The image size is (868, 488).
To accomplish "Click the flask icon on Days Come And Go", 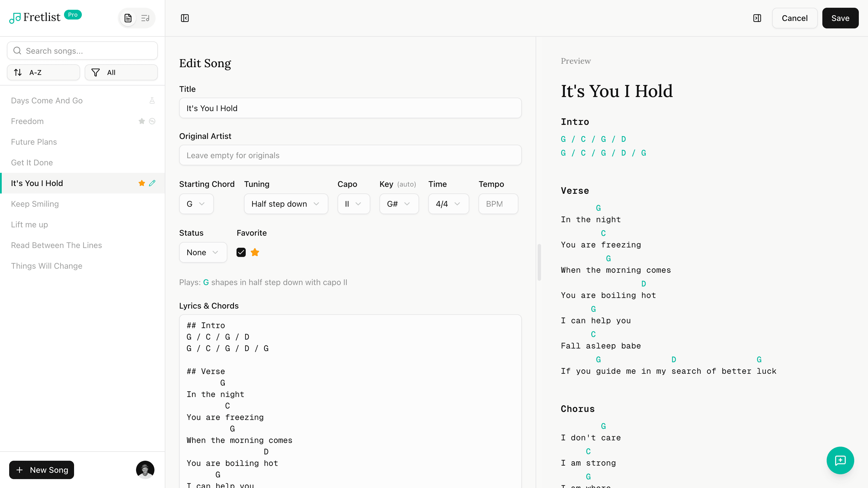I will click(152, 100).
